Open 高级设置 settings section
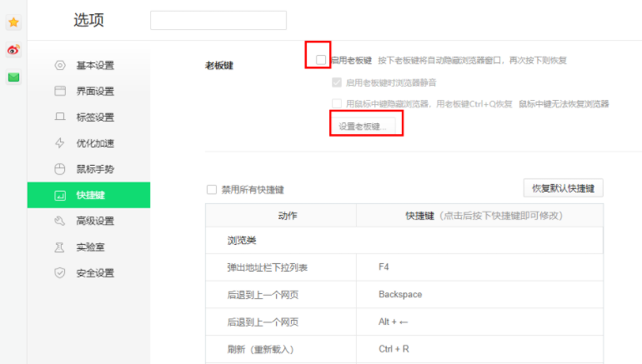The width and height of the screenshot is (642, 364). tap(89, 221)
